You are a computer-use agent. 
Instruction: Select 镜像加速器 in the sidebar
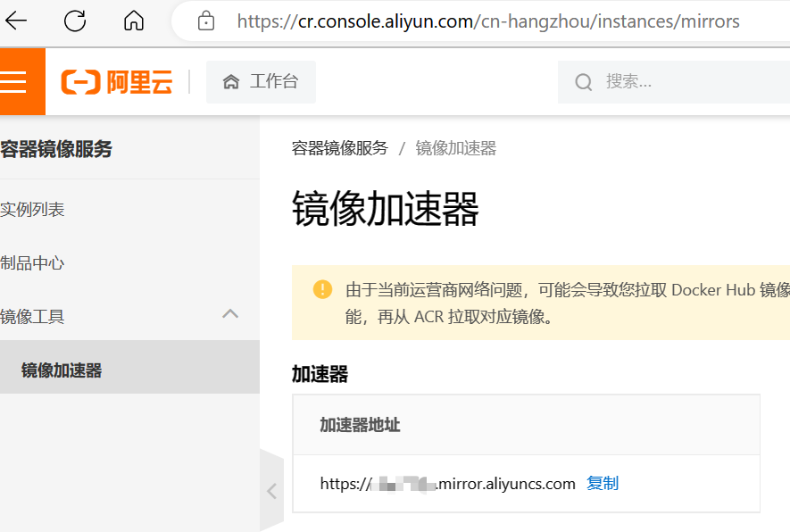pyautogui.click(x=129, y=367)
